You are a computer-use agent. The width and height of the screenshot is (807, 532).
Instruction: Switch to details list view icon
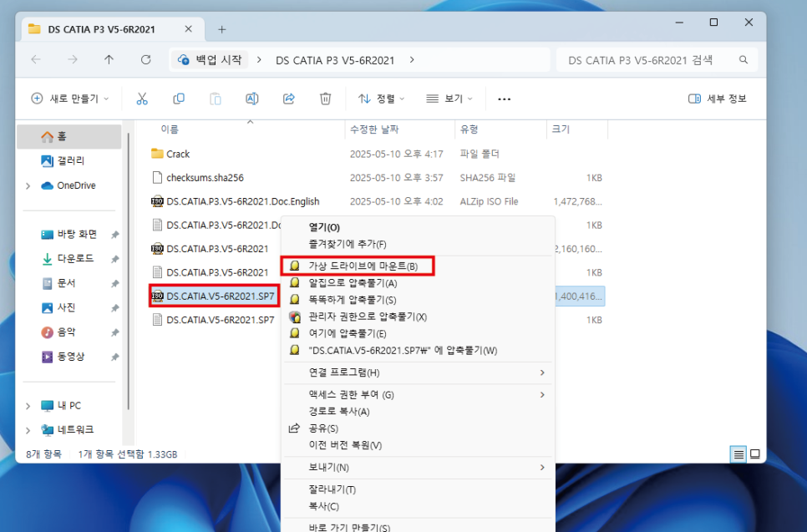click(738, 454)
